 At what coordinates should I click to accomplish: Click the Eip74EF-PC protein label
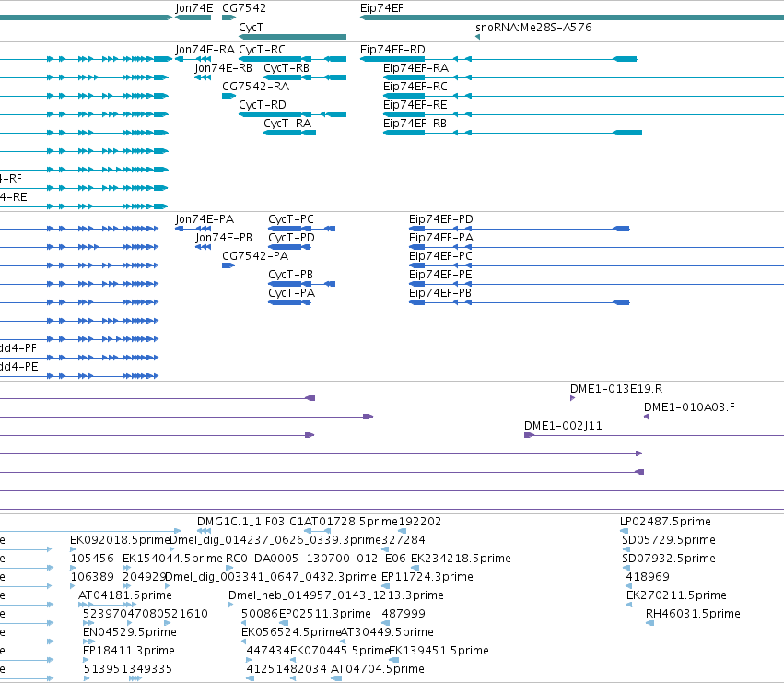tap(440, 256)
